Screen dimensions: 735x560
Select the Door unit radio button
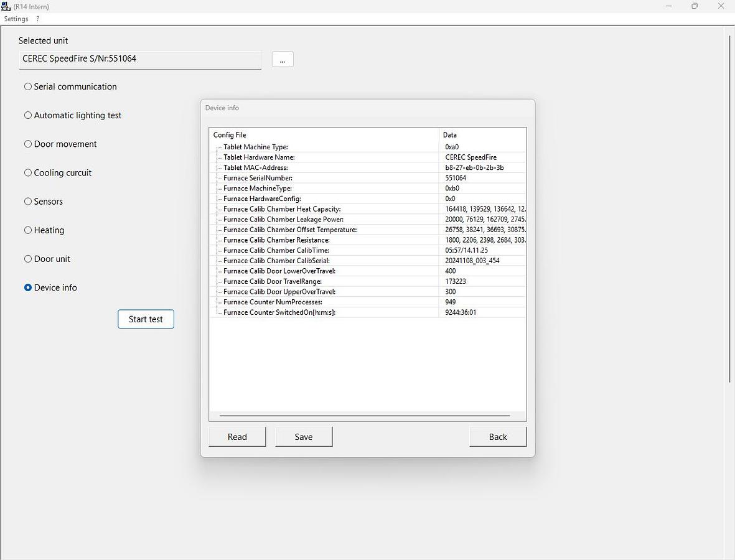28,258
